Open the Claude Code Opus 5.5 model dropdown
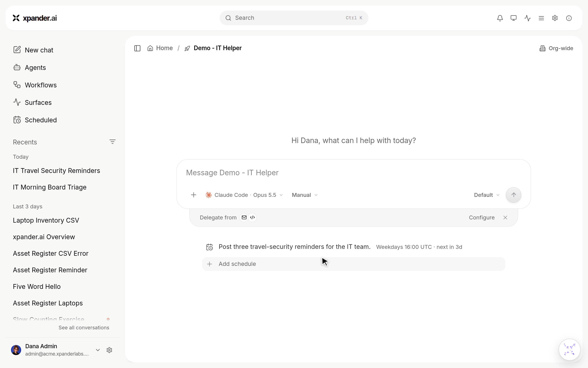The height and width of the screenshot is (368, 588). [x=244, y=195]
